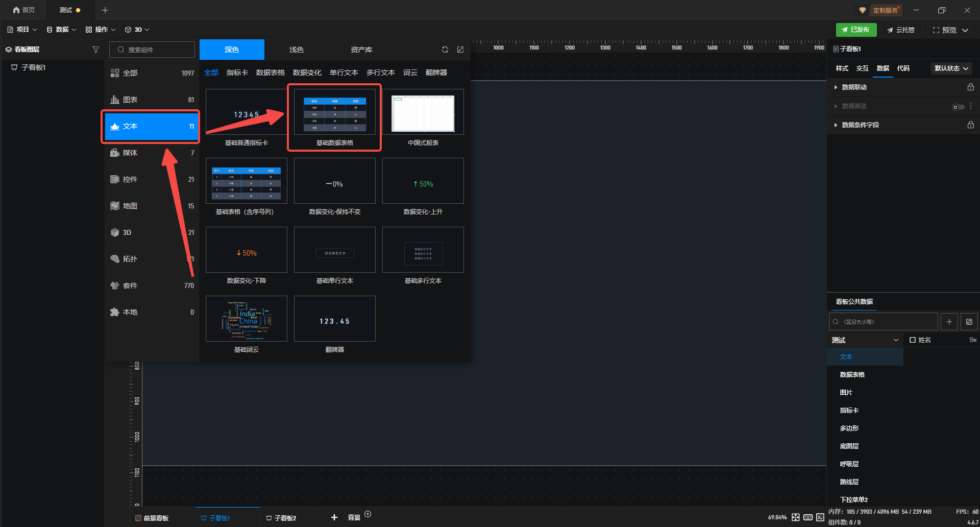Click the fit-to-screen icon next to zoom percentage
The image size is (980, 527).
796,517
